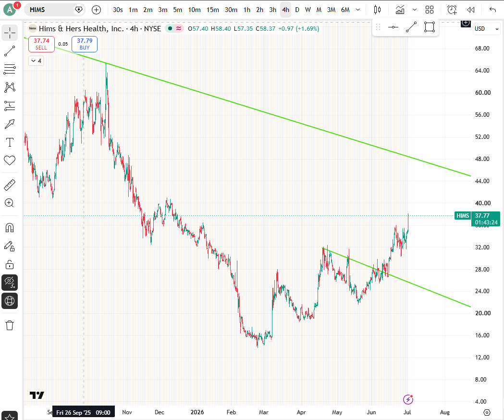Open the USD currency dropdown
The height and width of the screenshot is (420, 504).
pyautogui.click(x=486, y=29)
